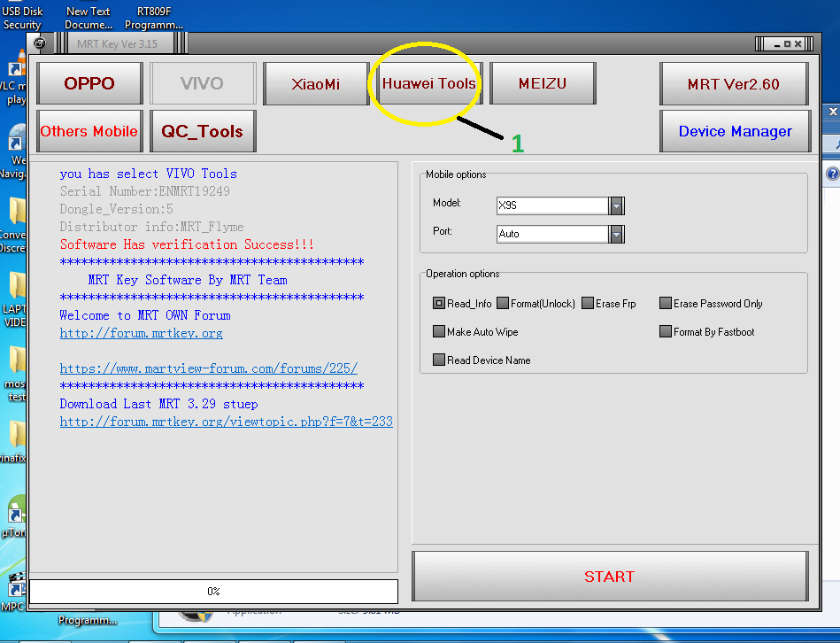The width and height of the screenshot is (840, 643).
Task: Select the µTorrent desktop icon
Action: [14, 517]
